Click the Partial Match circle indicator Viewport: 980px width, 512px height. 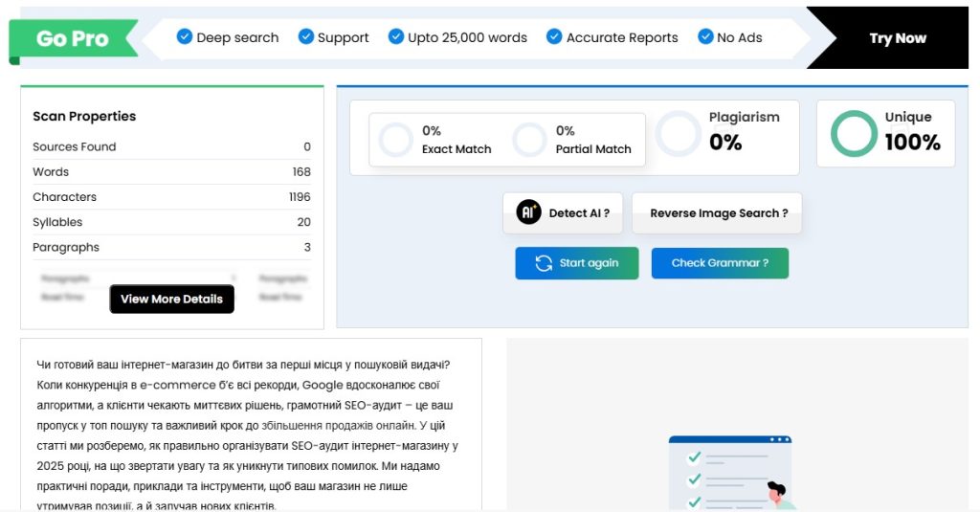(x=529, y=140)
